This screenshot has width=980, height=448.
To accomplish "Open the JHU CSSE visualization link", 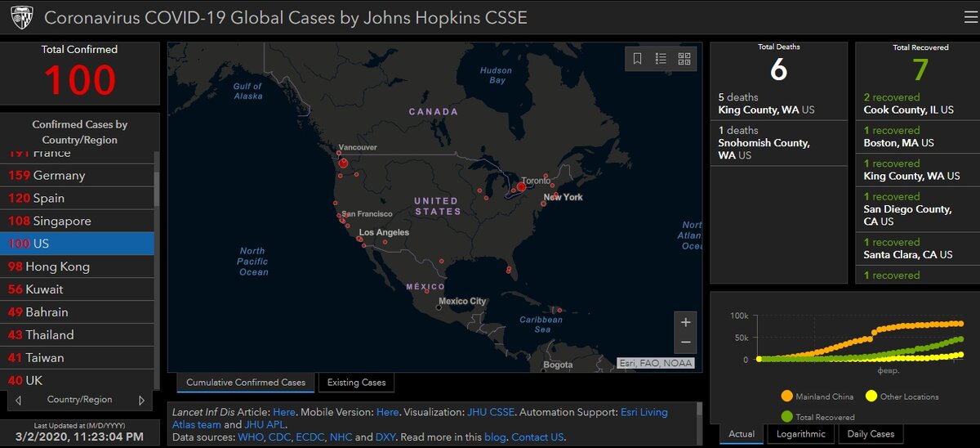I will (x=491, y=413).
